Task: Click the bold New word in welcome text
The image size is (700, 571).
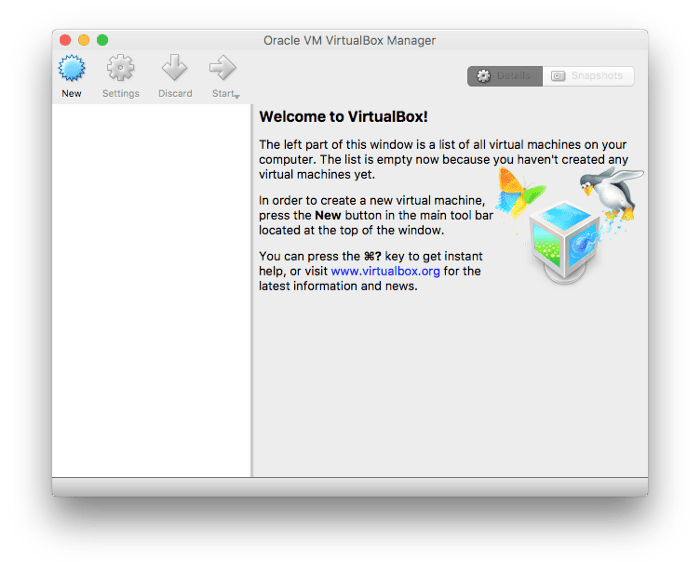Action: pos(329,215)
